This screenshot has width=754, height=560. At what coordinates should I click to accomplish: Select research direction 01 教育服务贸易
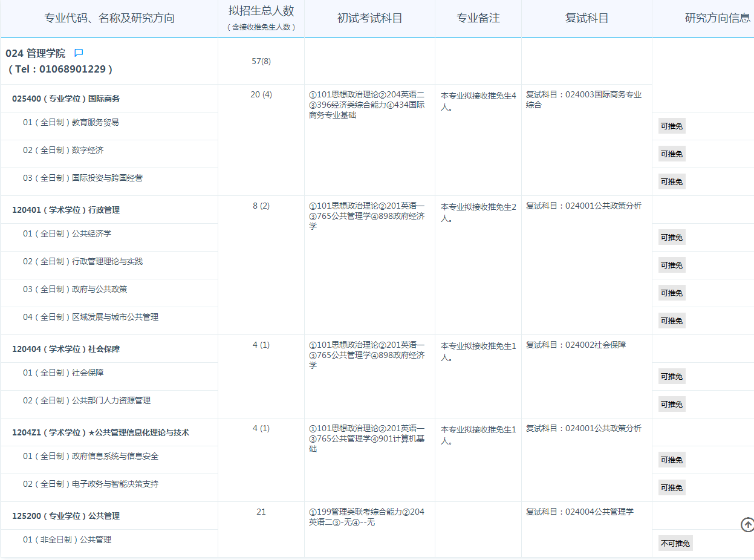[x=71, y=122]
